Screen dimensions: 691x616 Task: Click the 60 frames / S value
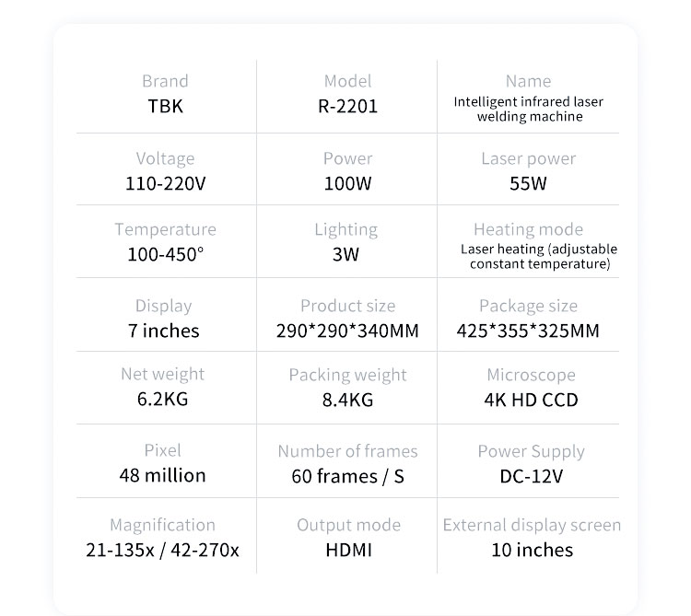click(x=347, y=476)
